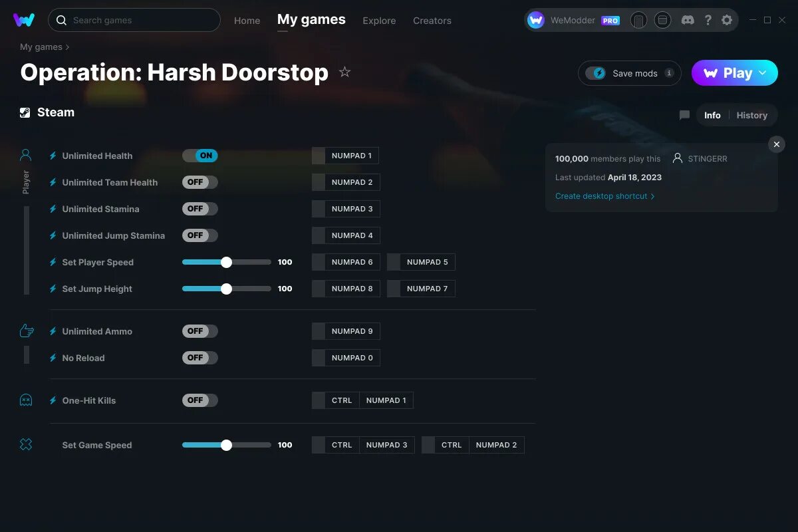Enable Unlimited Team Health toggle
This screenshot has height=532, width=798.
(200, 182)
